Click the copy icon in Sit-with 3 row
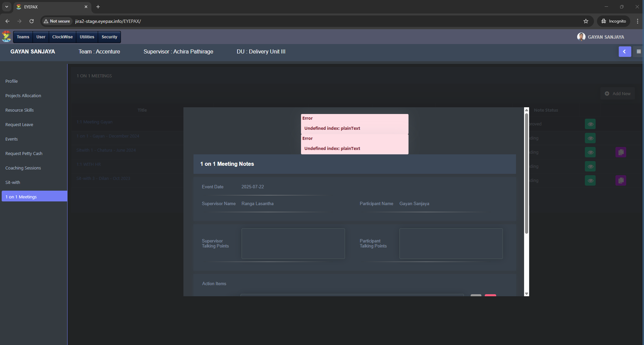Image resolution: width=644 pixels, height=345 pixels. pyautogui.click(x=620, y=181)
